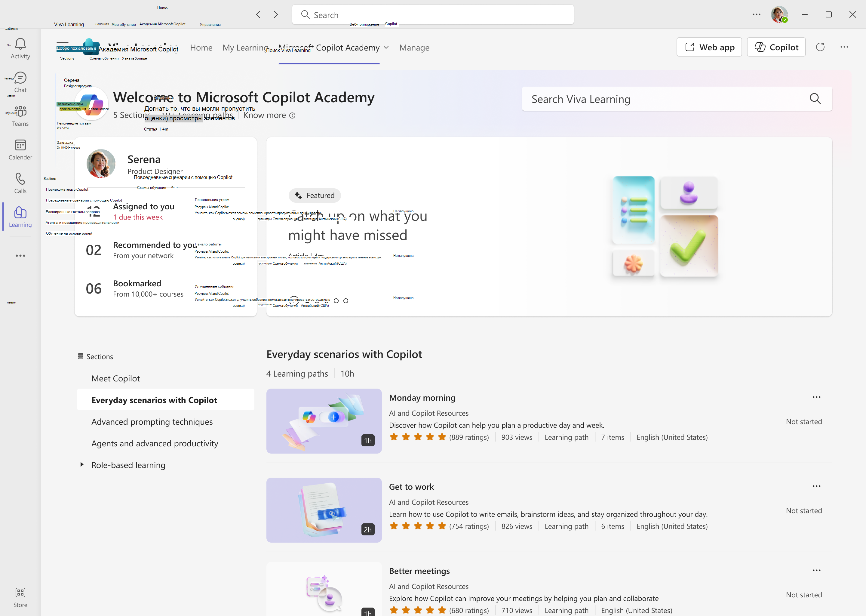This screenshot has height=616, width=866.
Task: Open Better meetings learning path title
Action: 419,571
